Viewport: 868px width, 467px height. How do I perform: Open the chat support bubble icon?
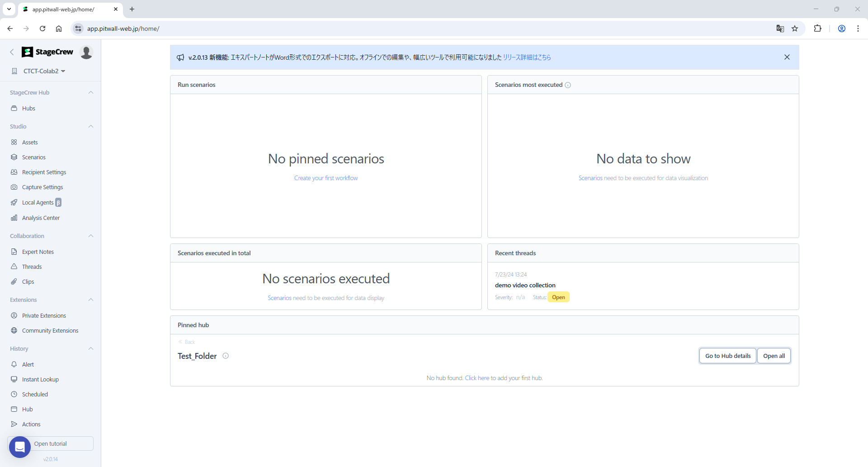tap(20, 447)
